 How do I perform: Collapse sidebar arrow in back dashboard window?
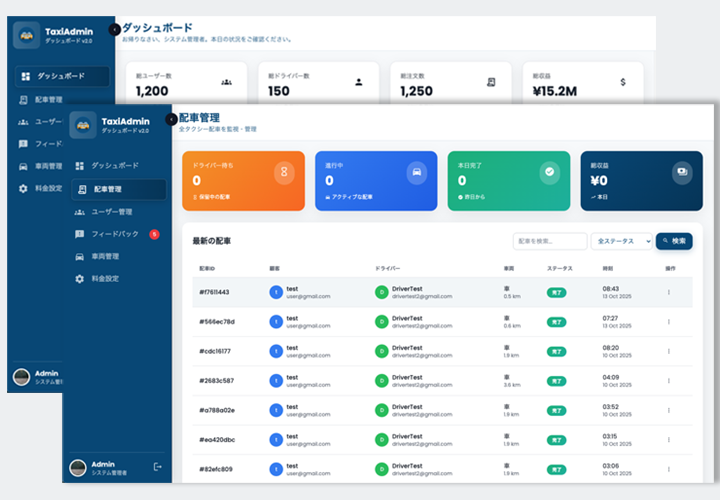114,30
